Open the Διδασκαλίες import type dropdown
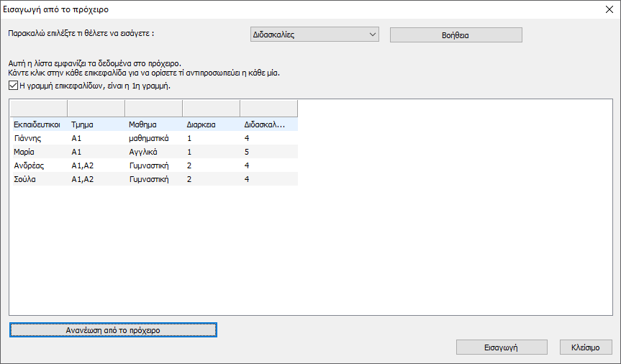The width and height of the screenshot is (621, 364). pos(314,35)
